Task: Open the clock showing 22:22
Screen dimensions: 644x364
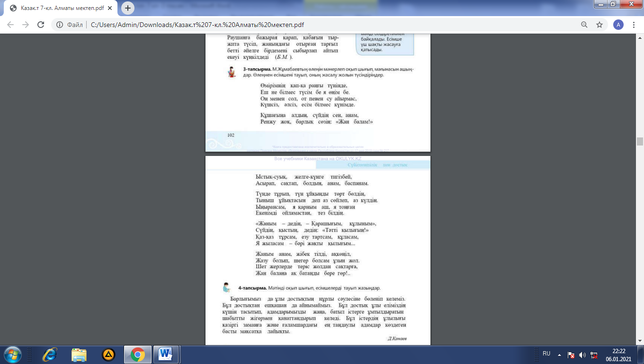Action: [619, 355]
